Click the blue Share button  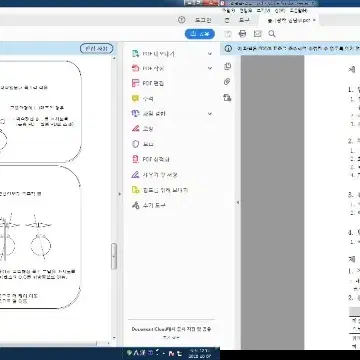click(x=200, y=34)
